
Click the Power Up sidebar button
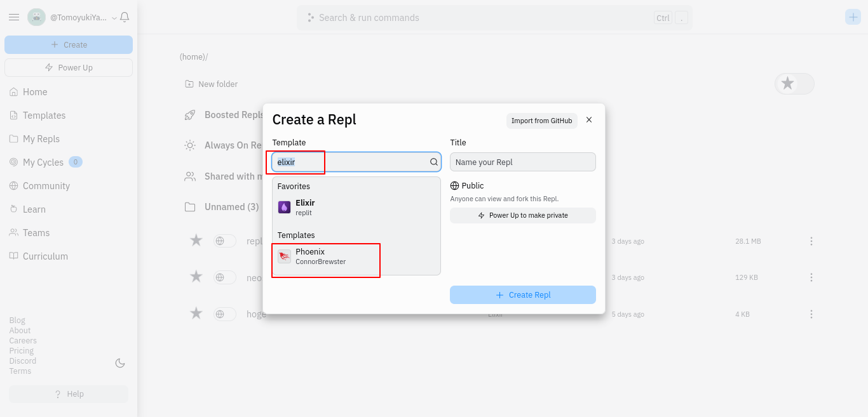pyautogui.click(x=69, y=67)
